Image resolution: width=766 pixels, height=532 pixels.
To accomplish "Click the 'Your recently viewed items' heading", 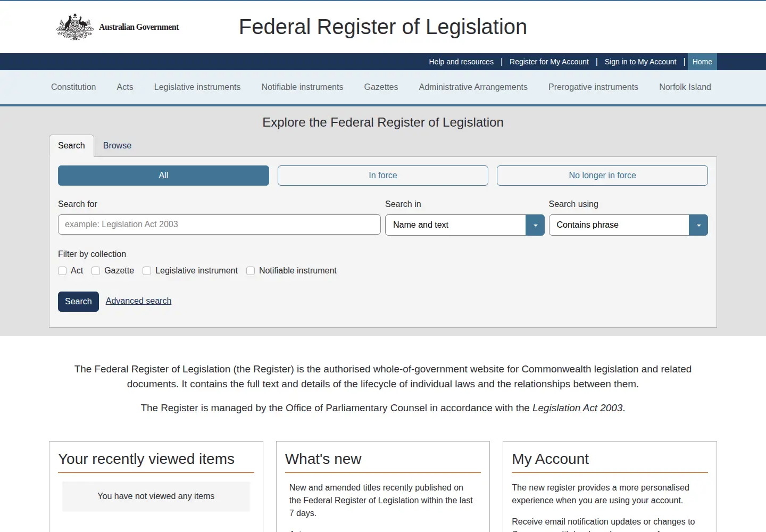I will [146, 459].
